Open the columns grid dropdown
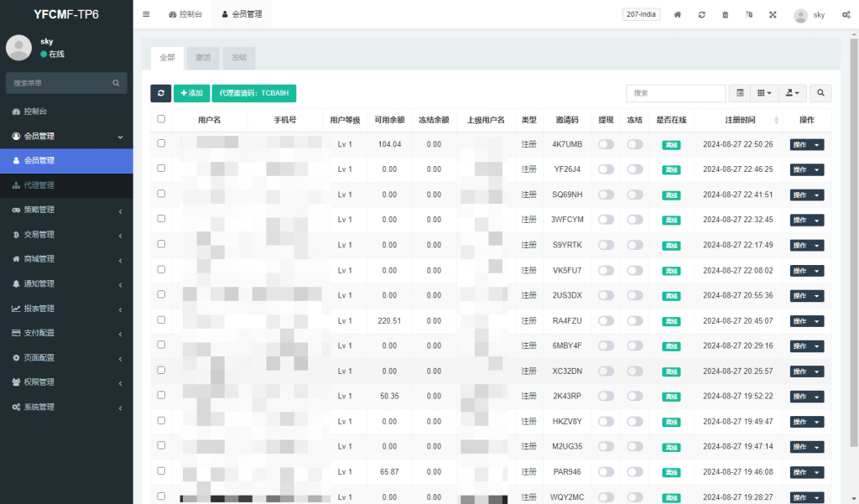The height and width of the screenshot is (504, 859). click(764, 93)
